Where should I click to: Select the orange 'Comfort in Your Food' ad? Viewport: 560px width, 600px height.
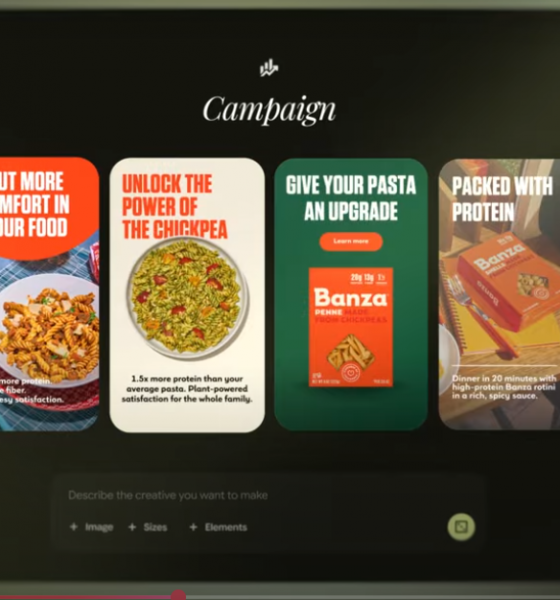pyautogui.click(x=49, y=294)
